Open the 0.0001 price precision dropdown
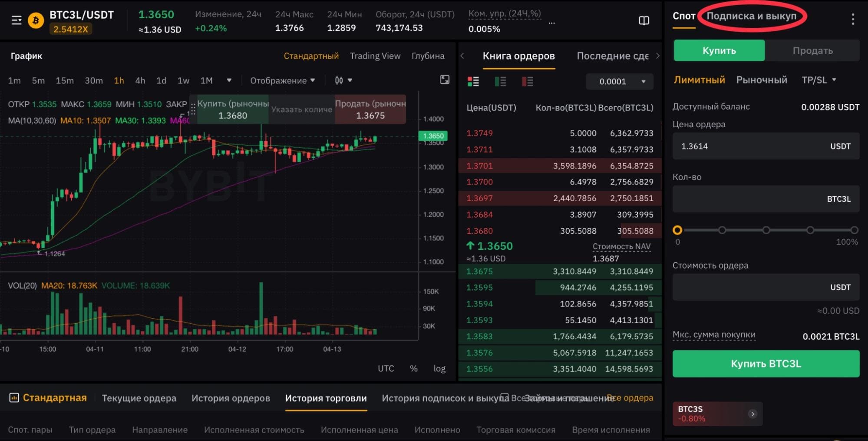The image size is (868, 441). (619, 81)
